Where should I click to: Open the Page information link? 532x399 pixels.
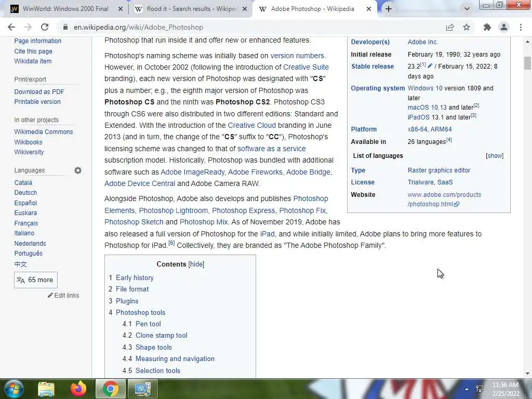[37, 41]
